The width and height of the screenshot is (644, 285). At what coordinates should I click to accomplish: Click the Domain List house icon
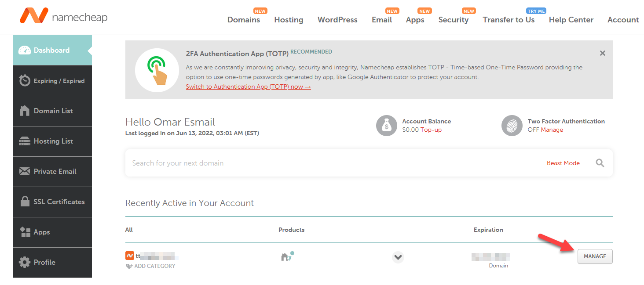[x=25, y=111]
